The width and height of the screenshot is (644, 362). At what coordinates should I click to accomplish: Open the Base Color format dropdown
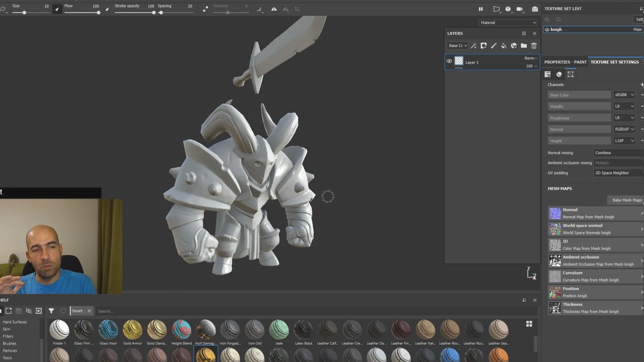point(624,95)
